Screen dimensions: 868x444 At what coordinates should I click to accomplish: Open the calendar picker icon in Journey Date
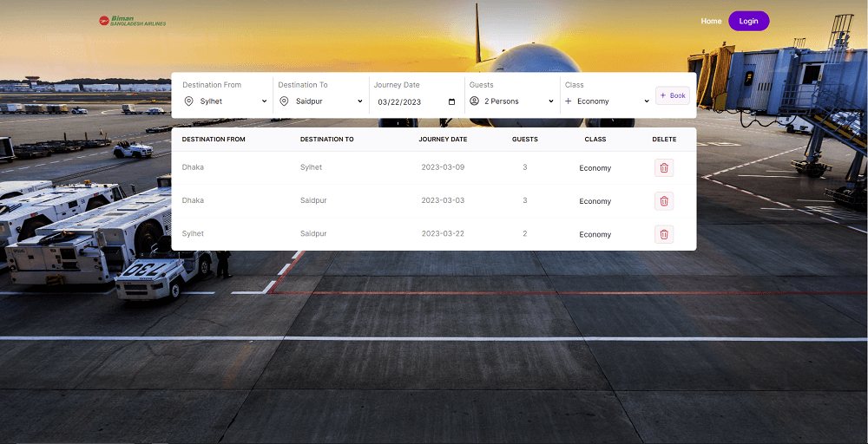pos(451,101)
